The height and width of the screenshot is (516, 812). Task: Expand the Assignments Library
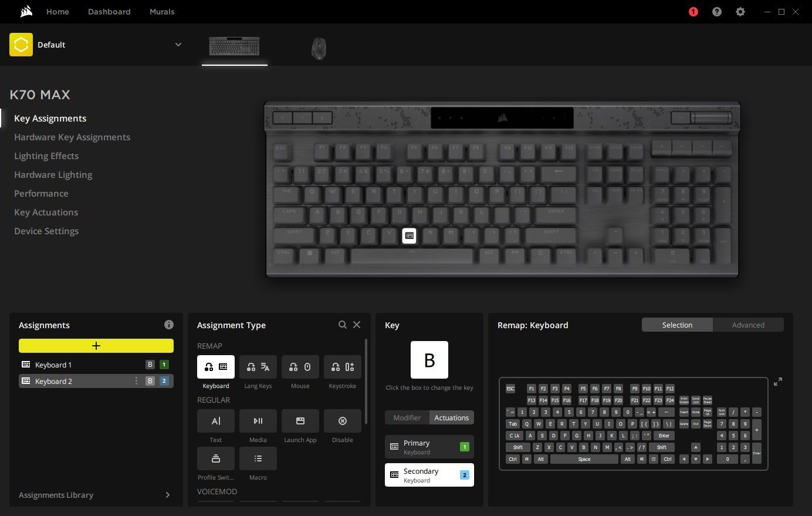pyautogui.click(x=96, y=495)
